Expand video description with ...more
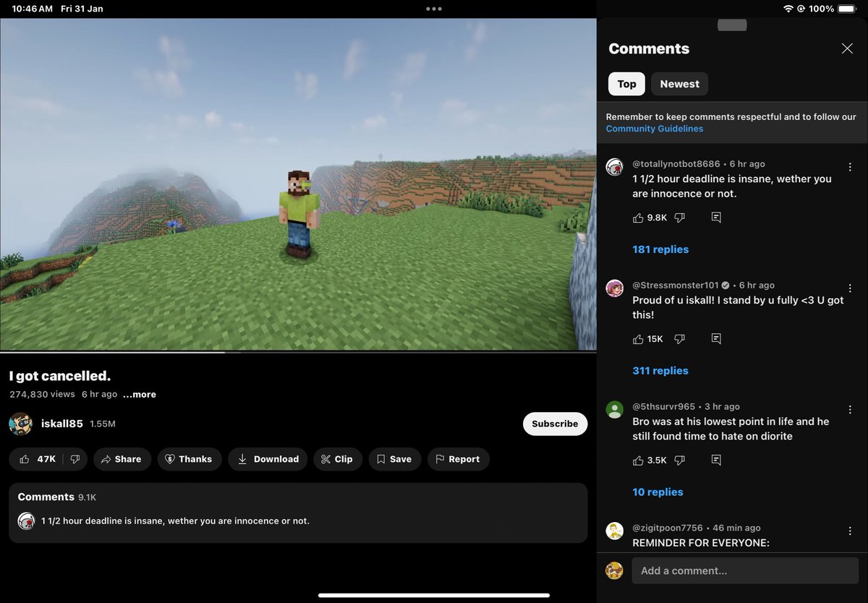Image resolution: width=868 pixels, height=603 pixels. (140, 395)
